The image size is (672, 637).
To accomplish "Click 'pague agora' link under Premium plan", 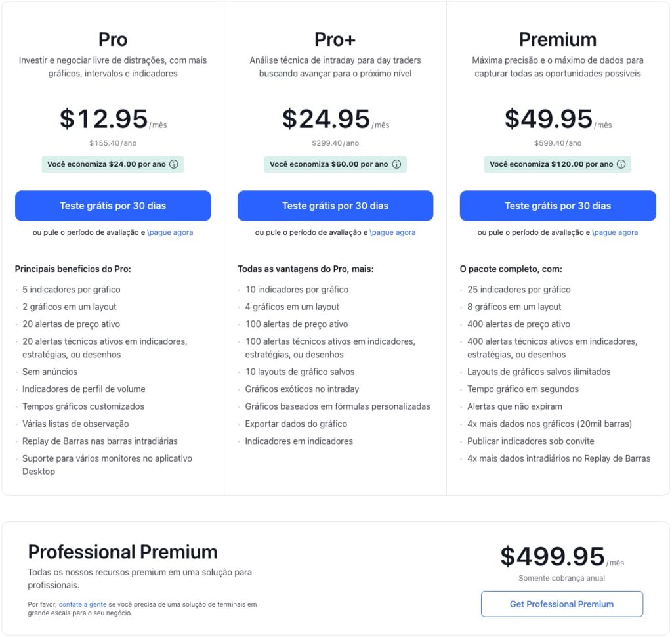I will pos(615,232).
